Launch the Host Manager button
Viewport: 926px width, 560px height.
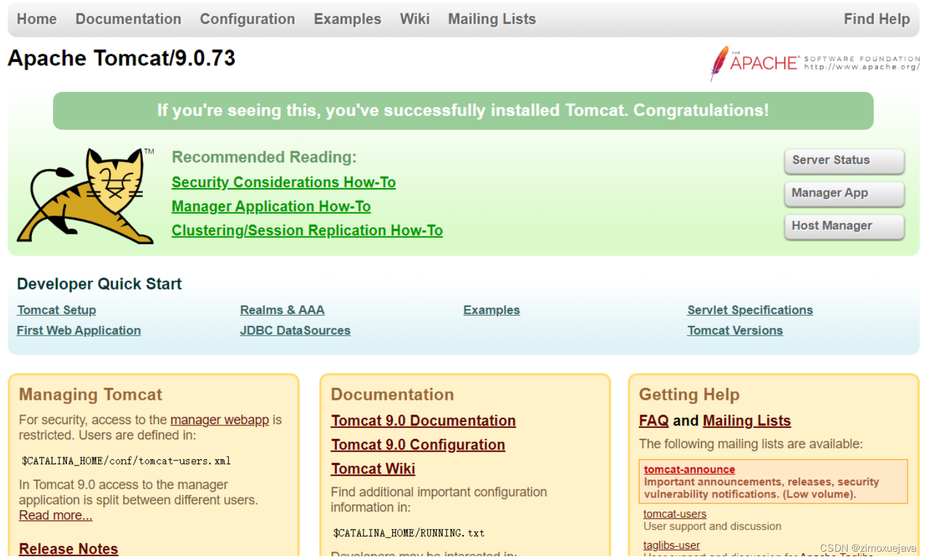[x=844, y=226]
